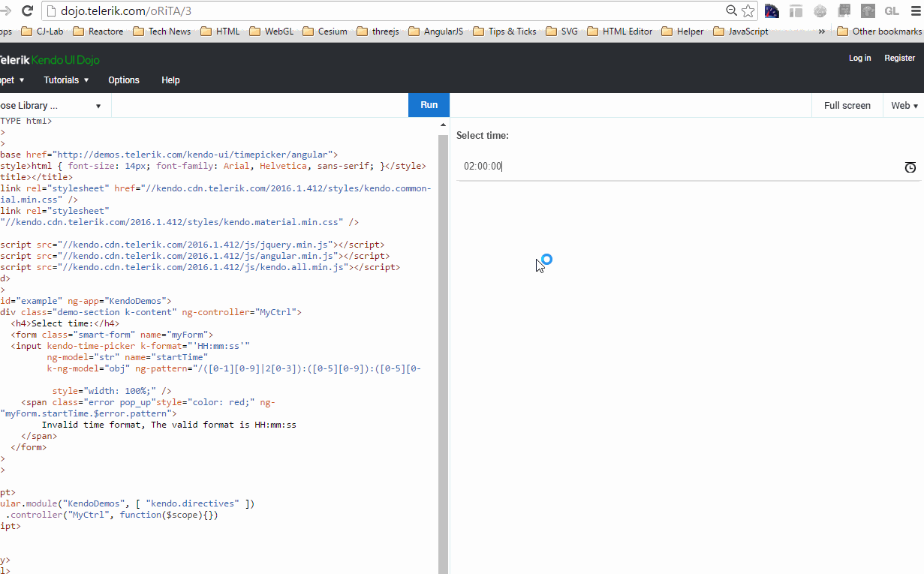Image resolution: width=924 pixels, height=574 pixels.
Task: Click the form class="smart-form" code line
Action: (x=112, y=335)
